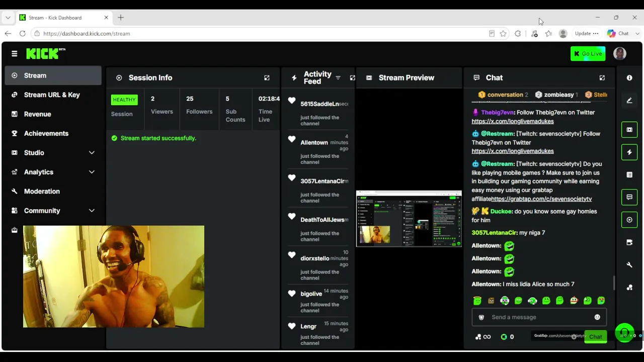Expand the Community section chevron
Image resolution: width=644 pixels, height=362 pixels.
(92, 211)
